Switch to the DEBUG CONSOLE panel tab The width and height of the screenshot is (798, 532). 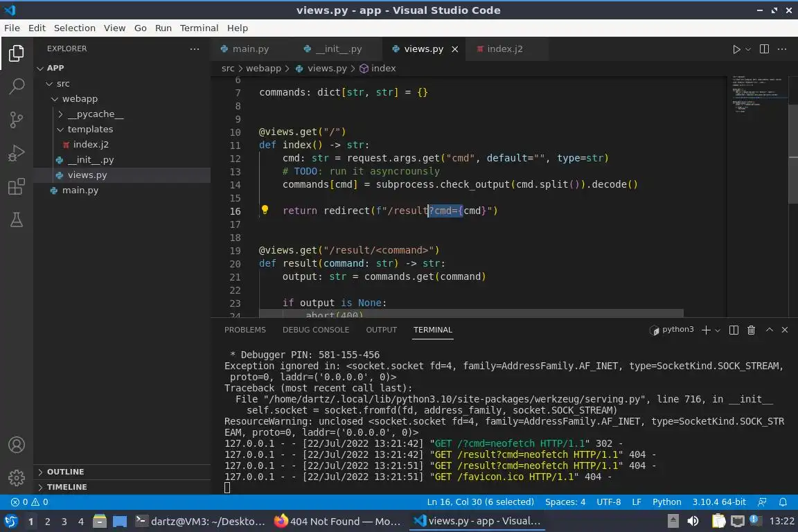(316, 330)
